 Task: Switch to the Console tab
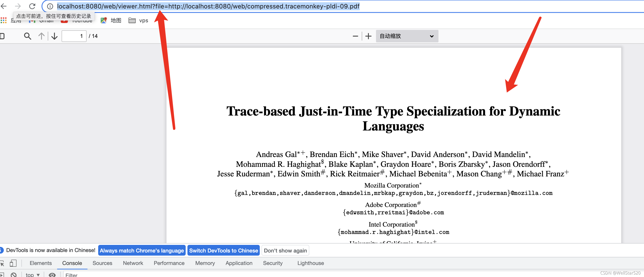pos(72,263)
